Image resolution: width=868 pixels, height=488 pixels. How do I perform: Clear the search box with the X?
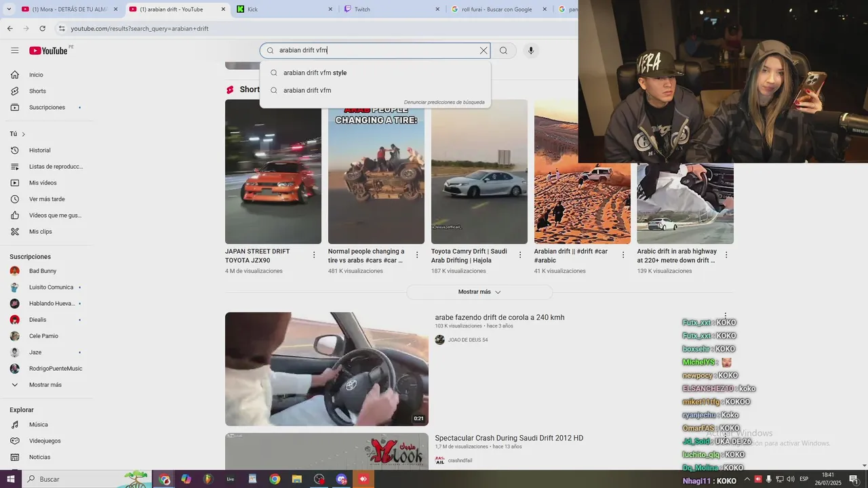point(484,50)
